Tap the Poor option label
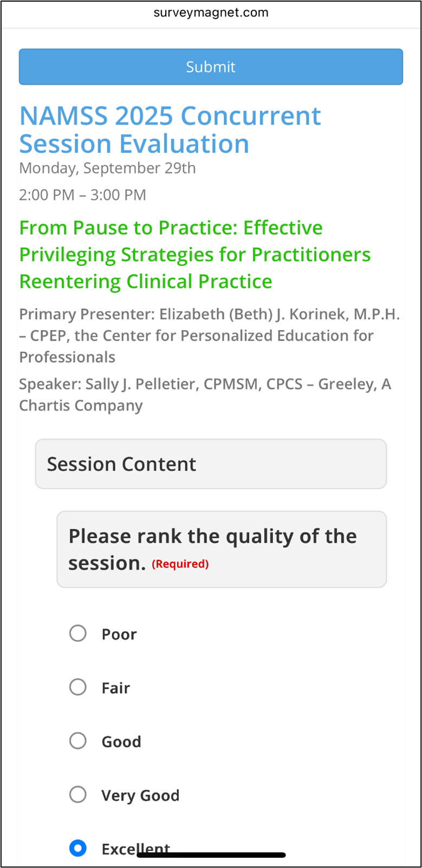The height and width of the screenshot is (868, 422). [119, 634]
